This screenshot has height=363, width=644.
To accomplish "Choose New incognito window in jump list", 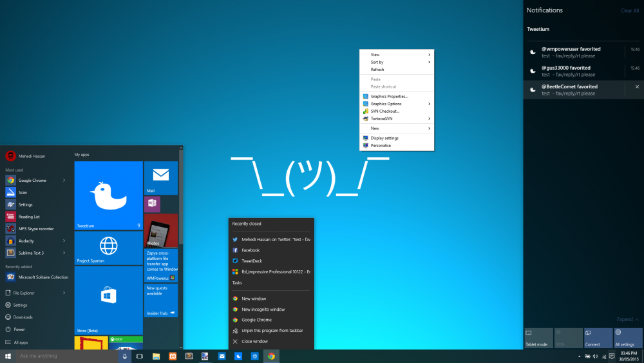I will coord(271,309).
